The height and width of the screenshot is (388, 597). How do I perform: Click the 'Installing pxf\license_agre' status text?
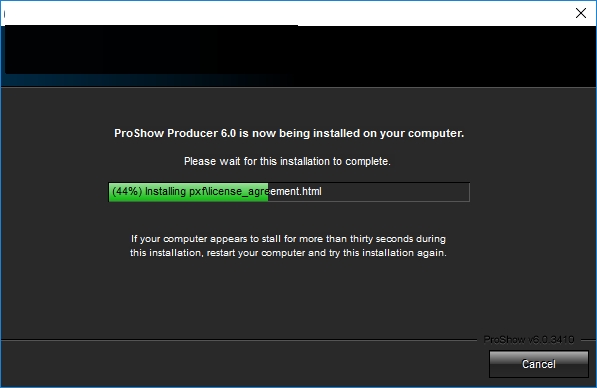click(207, 192)
